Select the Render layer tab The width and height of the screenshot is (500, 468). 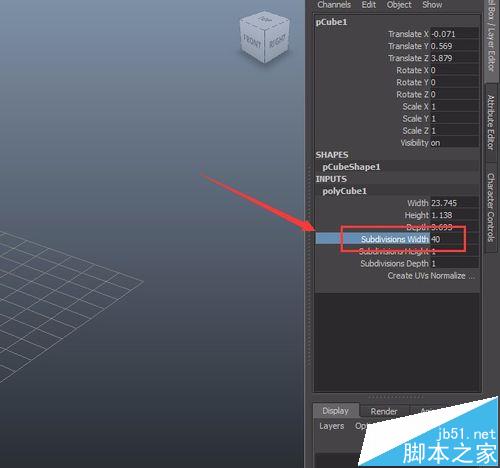pyautogui.click(x=384, y=411)
